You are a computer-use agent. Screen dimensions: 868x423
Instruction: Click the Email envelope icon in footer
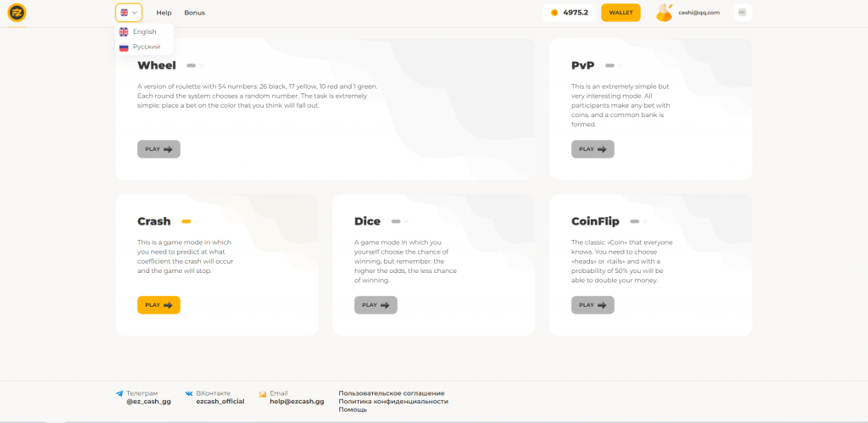click(x=263, y=393)
